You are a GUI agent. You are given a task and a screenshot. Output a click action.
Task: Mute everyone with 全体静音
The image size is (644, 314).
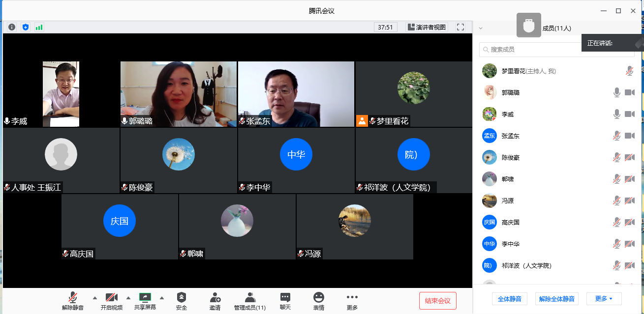(510, 298)
